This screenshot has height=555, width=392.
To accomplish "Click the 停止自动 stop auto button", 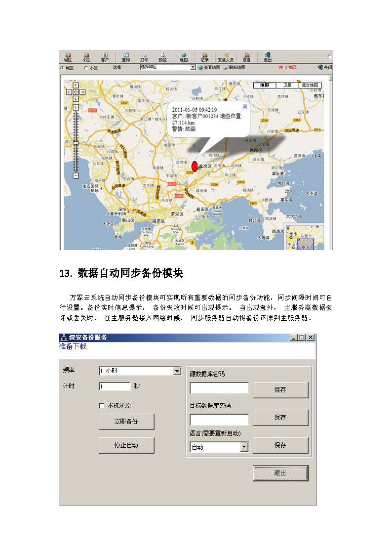I will click(x=126, y=445).
